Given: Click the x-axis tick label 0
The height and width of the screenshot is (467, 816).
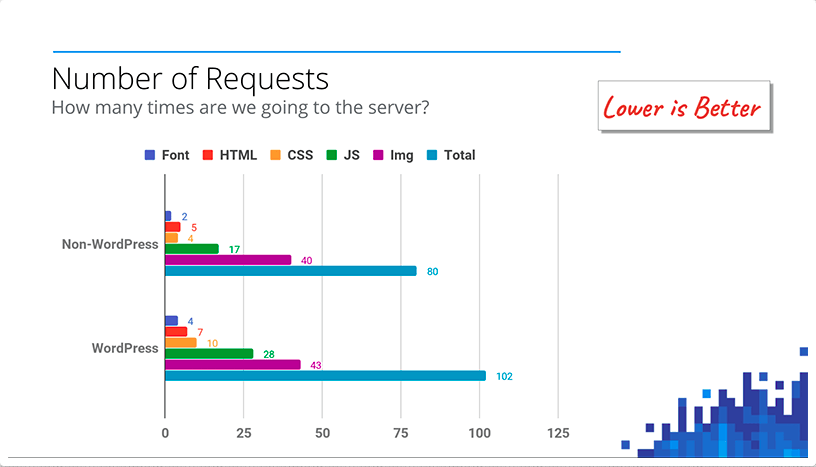Looking at the screenshot, I should (x=165, y=433).
